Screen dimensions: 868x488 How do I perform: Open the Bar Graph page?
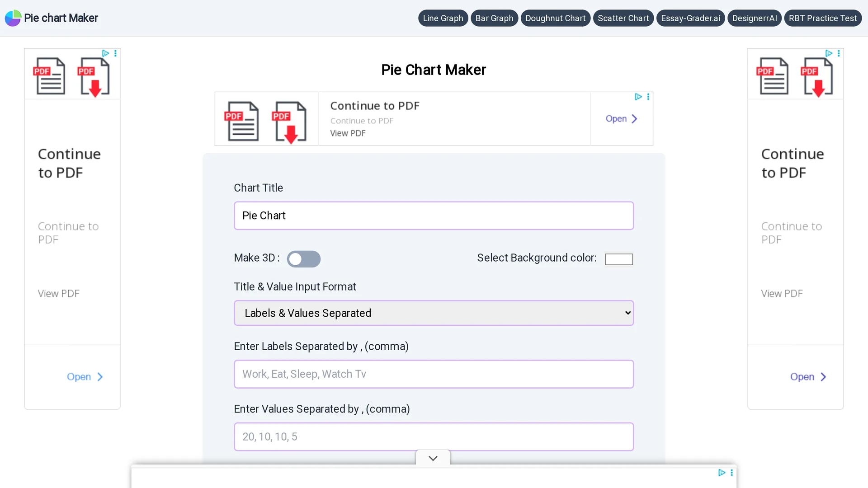[494, 18]
